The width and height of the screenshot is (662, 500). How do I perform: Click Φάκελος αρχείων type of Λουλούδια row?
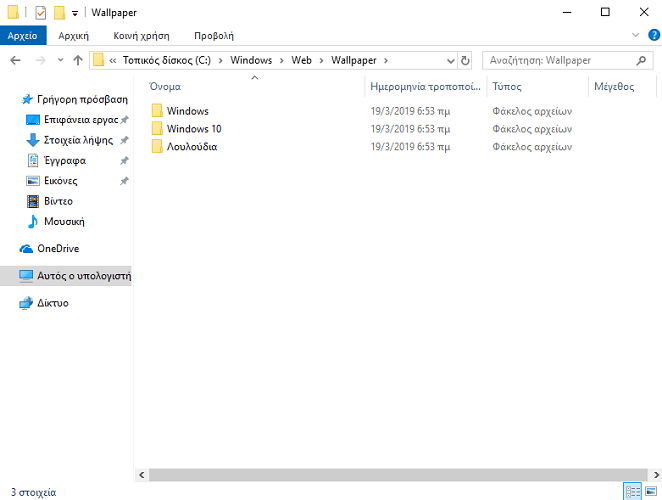point(532,147)
